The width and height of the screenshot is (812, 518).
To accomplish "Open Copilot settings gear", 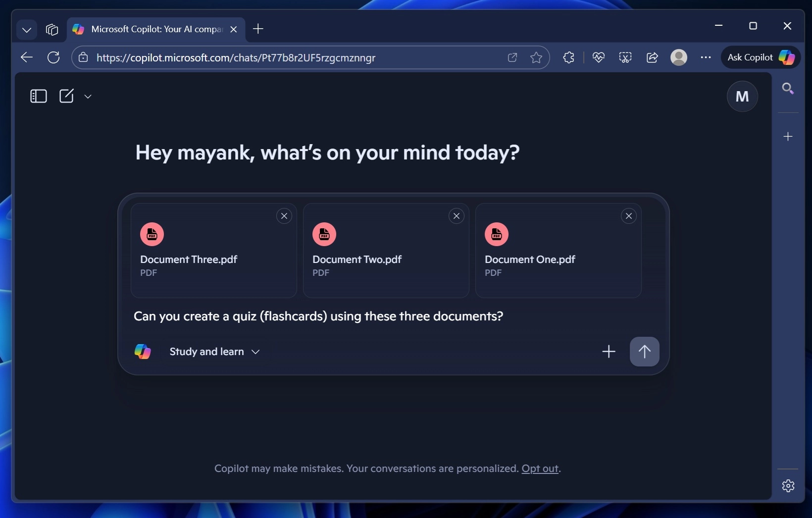I will (788, 486).
